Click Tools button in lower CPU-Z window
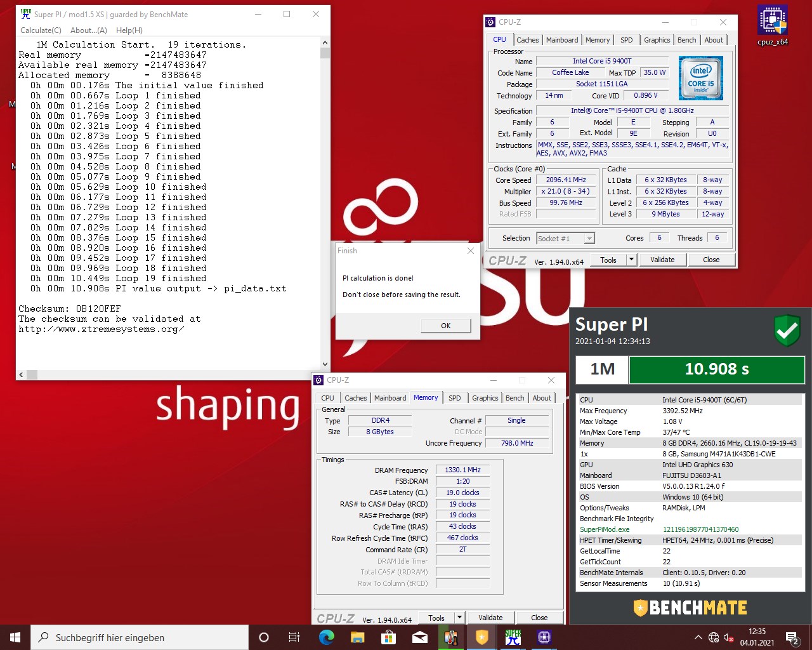Image resolution: width=812 pixels, height=650 pixels. (x=436, y=618)
